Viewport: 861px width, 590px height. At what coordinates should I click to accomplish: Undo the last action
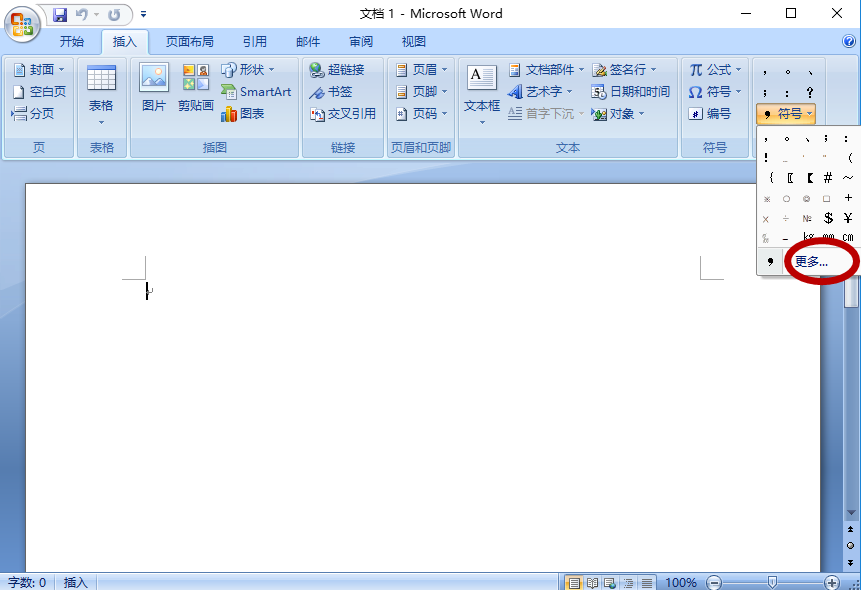coord(81,14)
